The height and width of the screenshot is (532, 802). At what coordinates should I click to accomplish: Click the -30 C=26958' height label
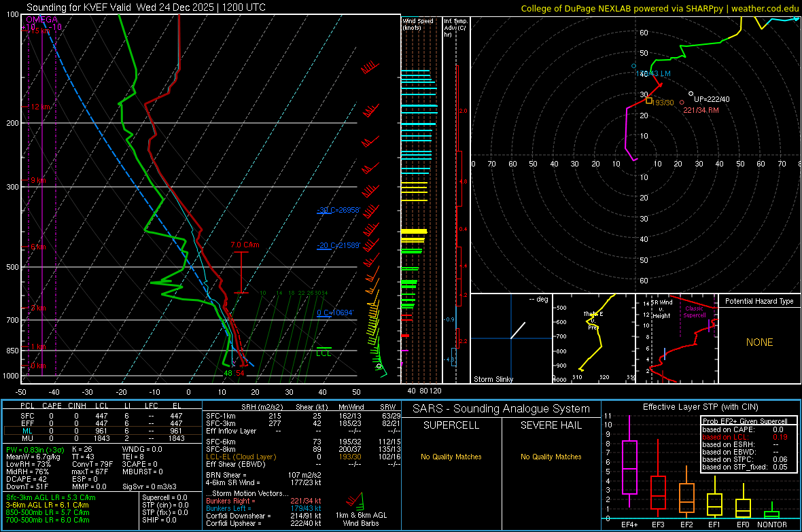pos(338,210)
